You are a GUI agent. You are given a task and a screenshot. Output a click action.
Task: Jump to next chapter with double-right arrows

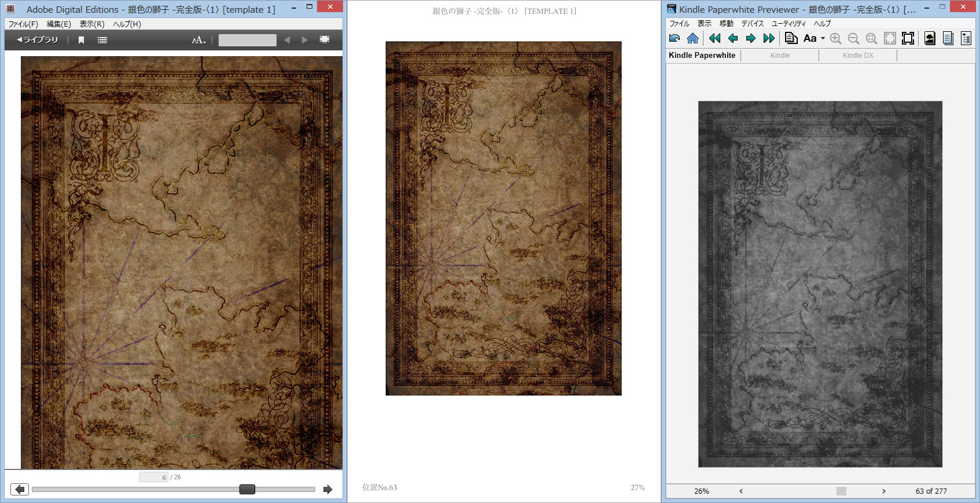(769, 38)
